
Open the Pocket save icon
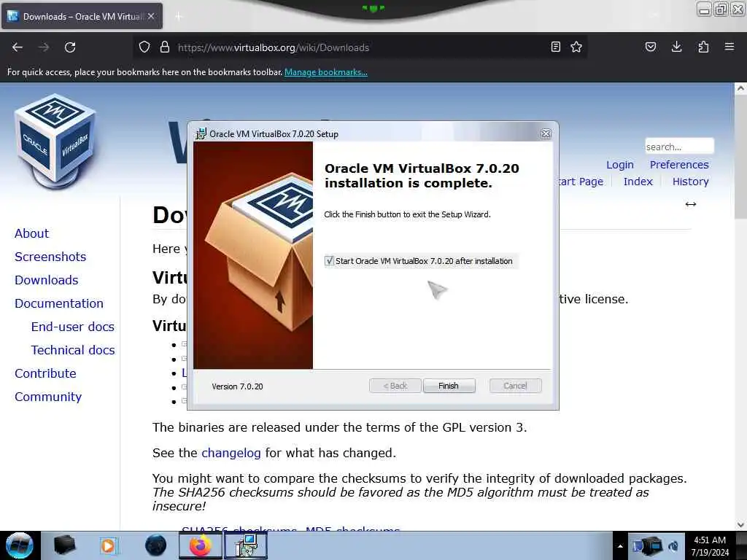point(650,47)
